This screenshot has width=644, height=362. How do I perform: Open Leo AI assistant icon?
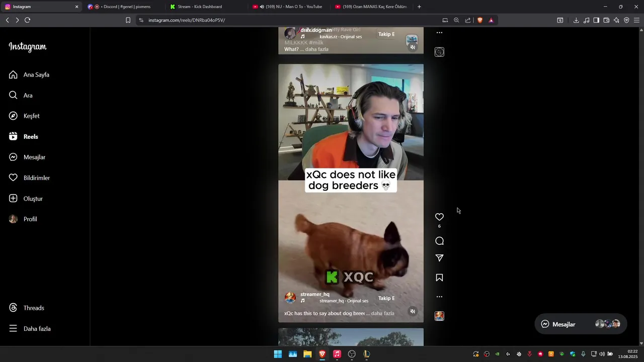point(616,20)
